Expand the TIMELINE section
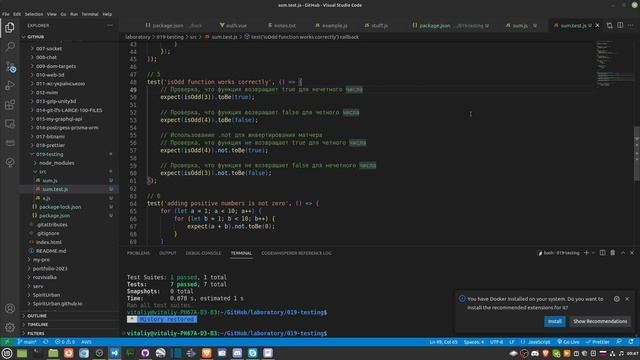Image resolution: width=640 pixels, height=360 pixels. click(69, 324)
